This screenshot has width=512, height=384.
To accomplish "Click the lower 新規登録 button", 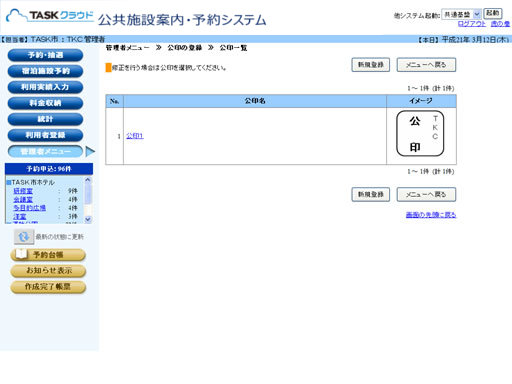I will point(371,194).
